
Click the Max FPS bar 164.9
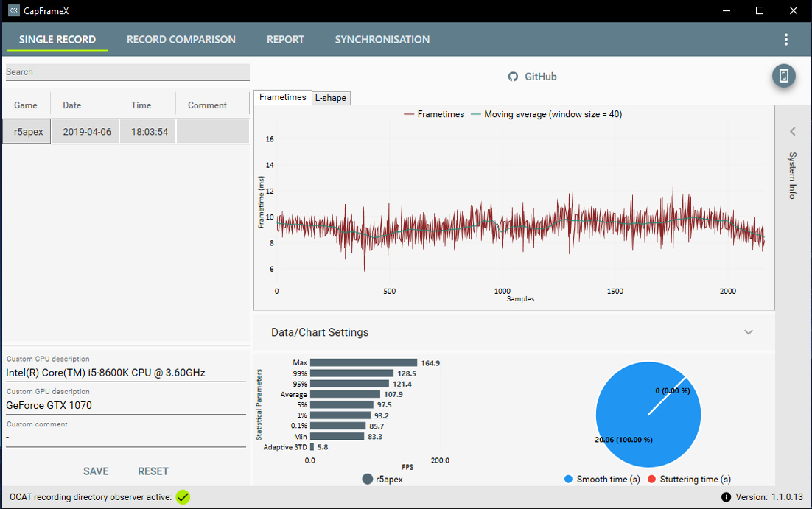click(363, 363)
